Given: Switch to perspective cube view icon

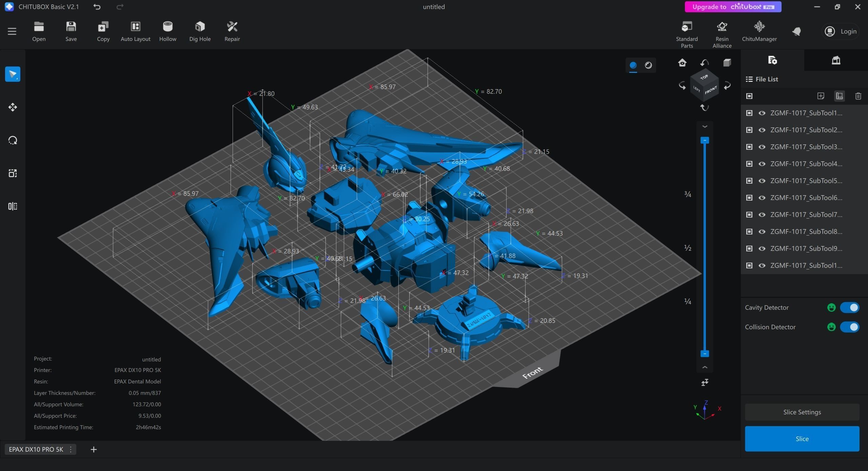Looking at the screenshot, I should tap(727, 63).
